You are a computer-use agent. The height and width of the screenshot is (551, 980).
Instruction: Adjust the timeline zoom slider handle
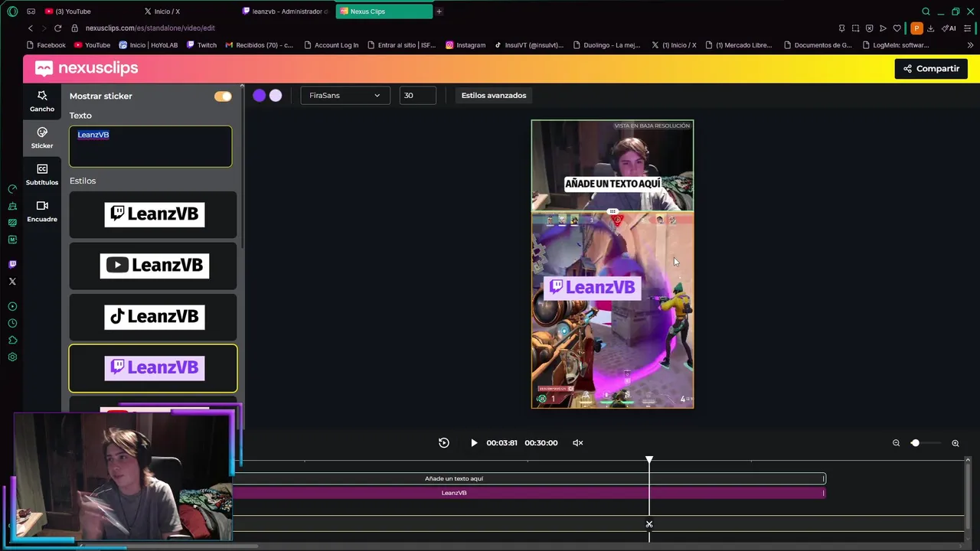pos(915,443)
